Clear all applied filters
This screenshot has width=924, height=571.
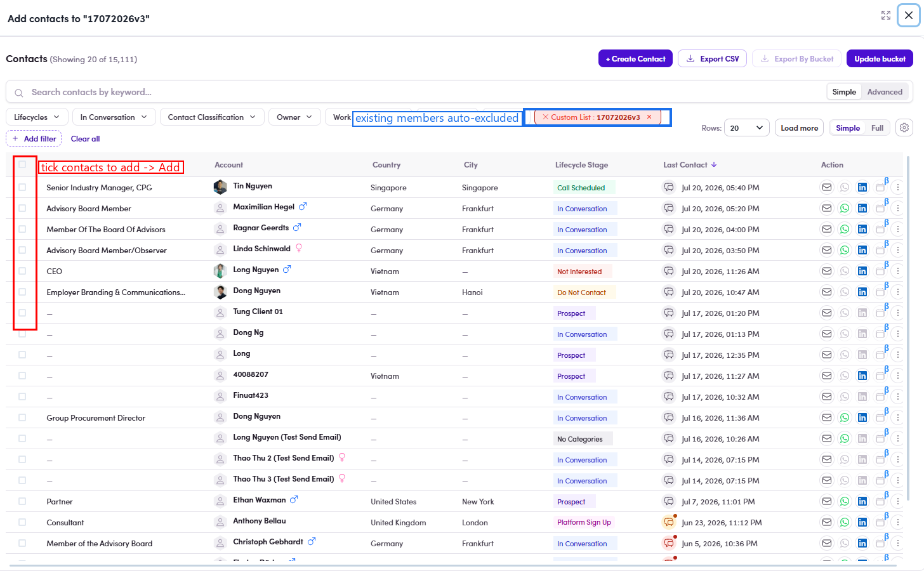point(85,138)
